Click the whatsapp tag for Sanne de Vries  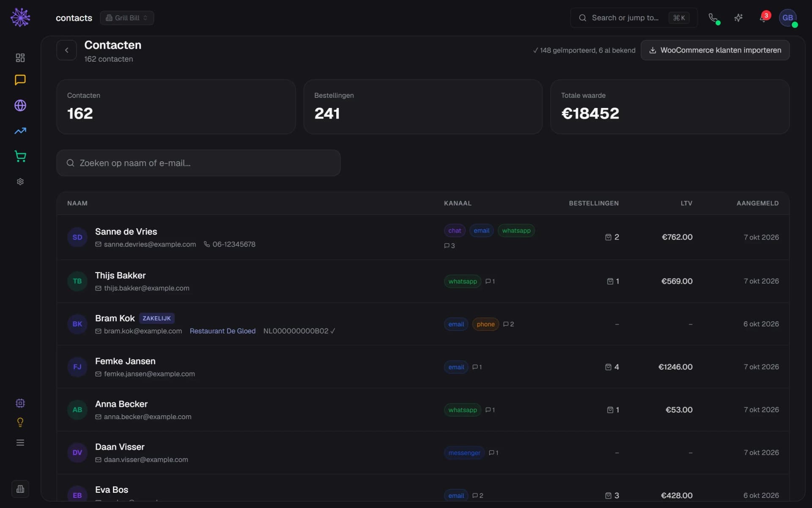coord(516,231)
